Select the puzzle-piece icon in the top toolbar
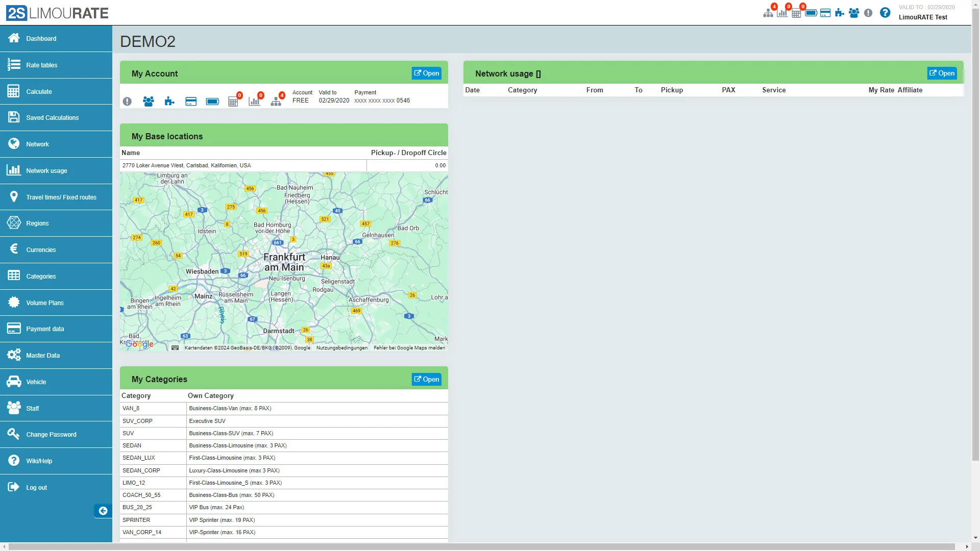 click(840, 13)
